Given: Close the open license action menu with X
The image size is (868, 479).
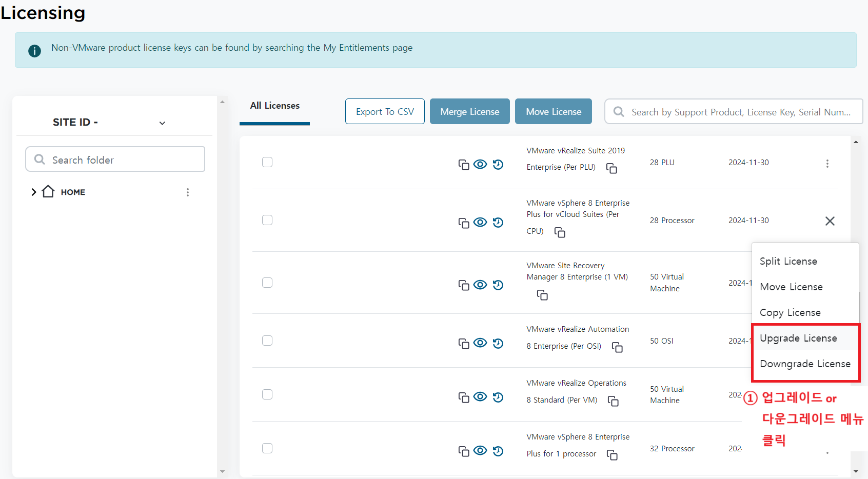Looking at the screenshot, I should (830, 221).
